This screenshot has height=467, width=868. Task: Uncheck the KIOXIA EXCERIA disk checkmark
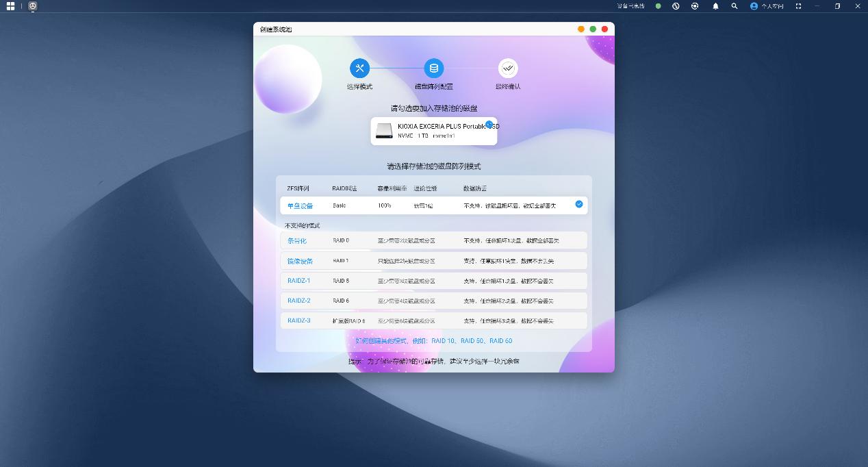(489, 125)
